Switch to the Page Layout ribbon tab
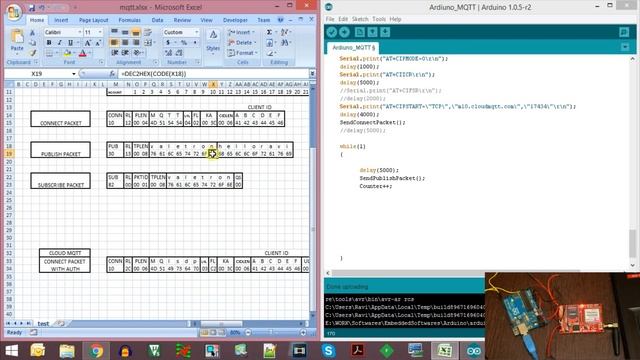 pyautogui.click(x=93, y=20)
